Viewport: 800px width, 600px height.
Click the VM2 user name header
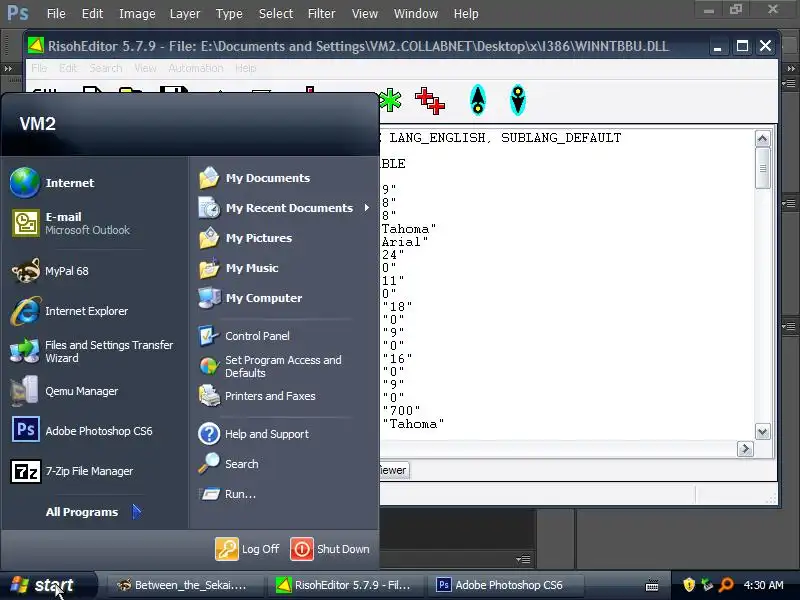pos(38,123)
